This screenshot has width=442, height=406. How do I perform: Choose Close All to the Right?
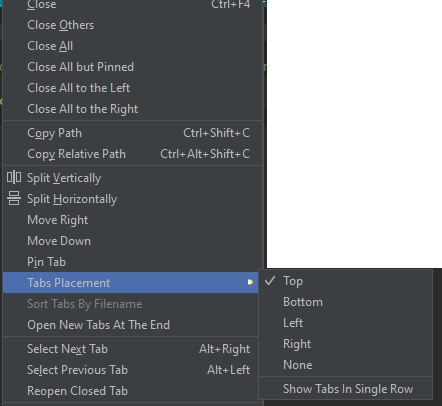(x=133, y=109)
